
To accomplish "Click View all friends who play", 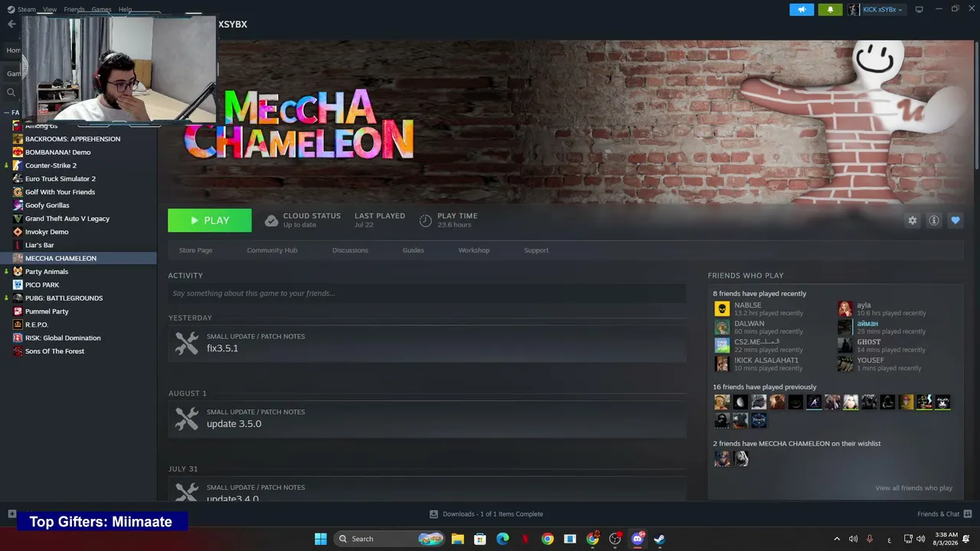I will 913,488.
